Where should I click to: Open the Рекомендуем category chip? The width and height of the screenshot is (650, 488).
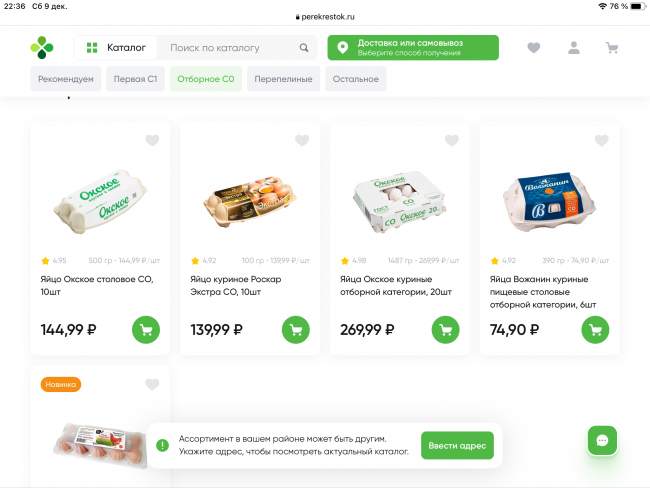point(65,79)
